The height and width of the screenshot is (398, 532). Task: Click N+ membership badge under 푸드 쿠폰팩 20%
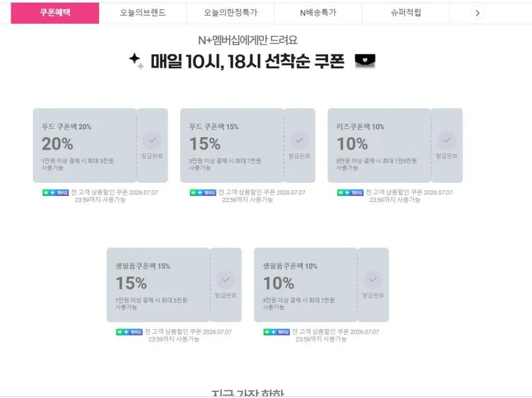[56, 192]
